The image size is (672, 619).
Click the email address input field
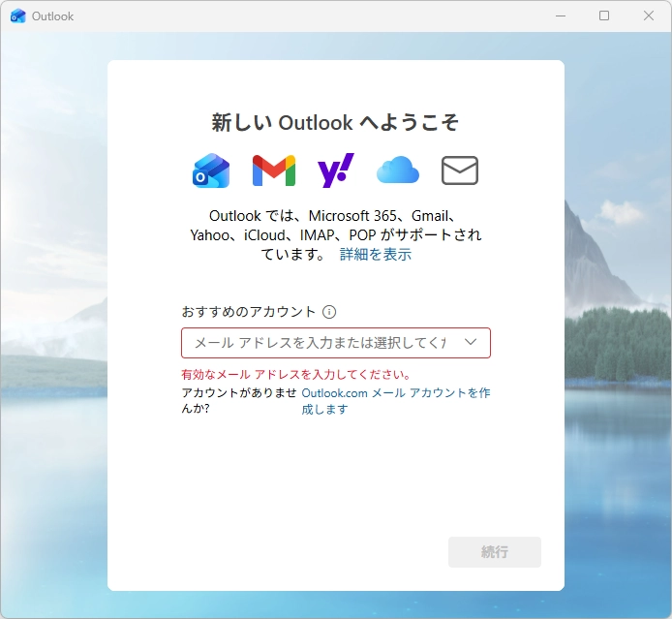(336, 343)
